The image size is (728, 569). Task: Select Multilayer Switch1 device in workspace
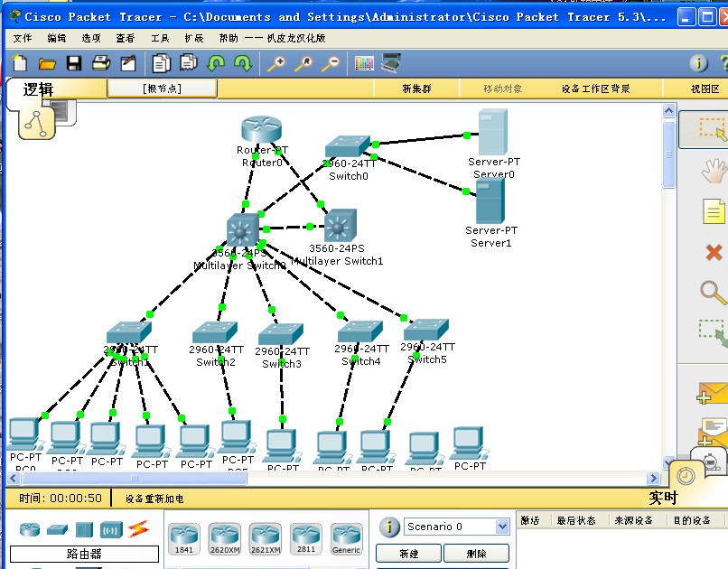[x=341, y=227]
